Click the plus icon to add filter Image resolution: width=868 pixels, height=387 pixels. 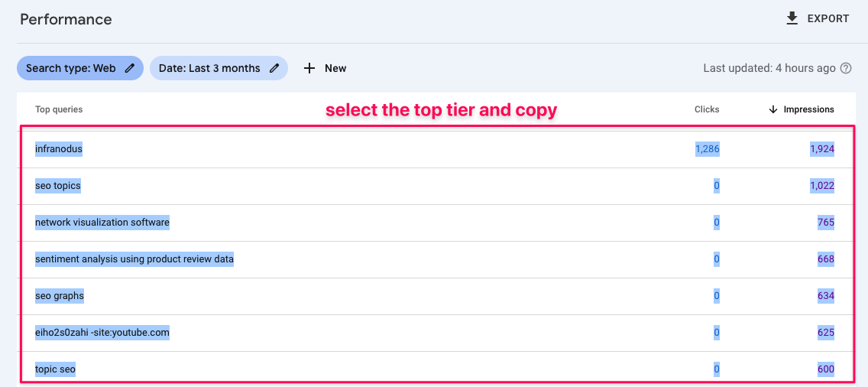[309, 68]
